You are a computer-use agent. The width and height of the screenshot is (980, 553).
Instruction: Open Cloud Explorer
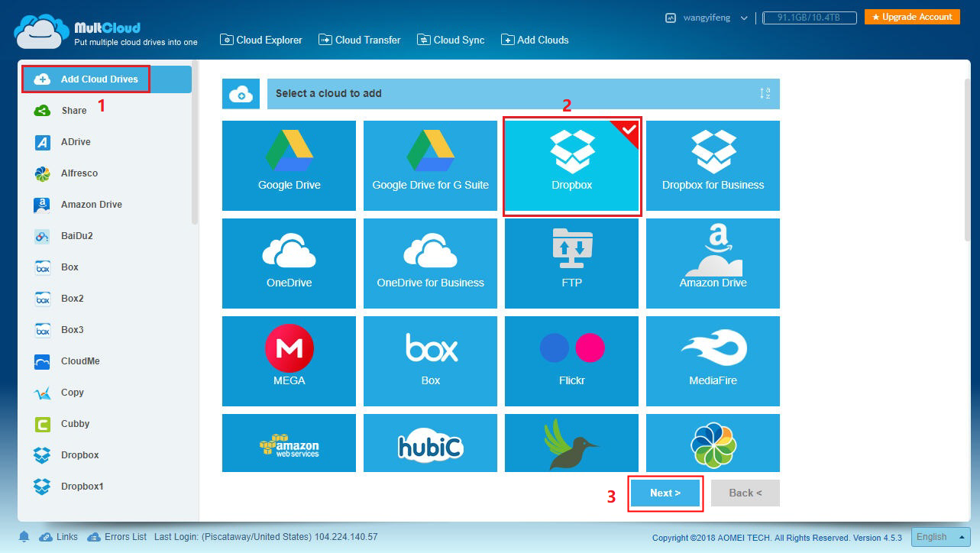261,40
